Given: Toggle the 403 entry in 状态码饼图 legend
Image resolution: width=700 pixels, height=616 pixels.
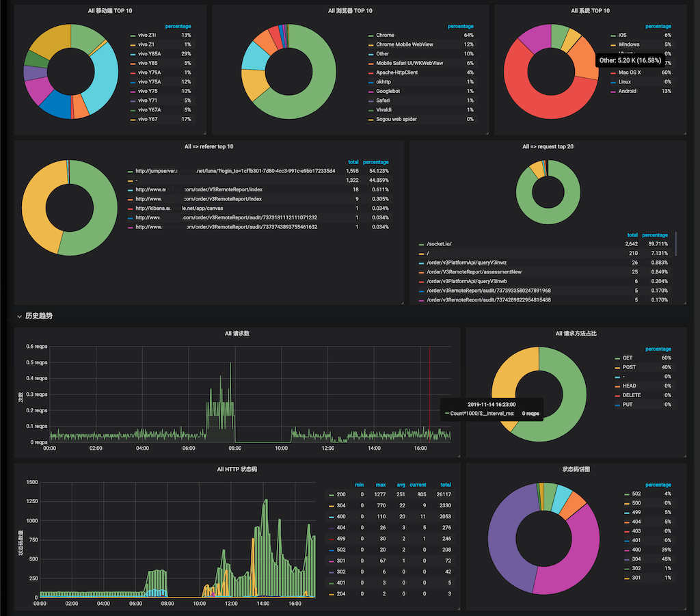Looking at the screenshot, I should pyautogui.click(x=636, y=531).
